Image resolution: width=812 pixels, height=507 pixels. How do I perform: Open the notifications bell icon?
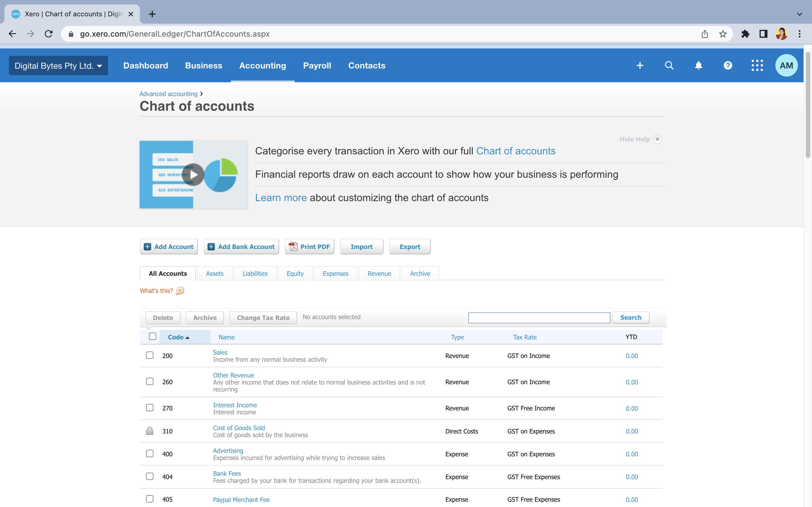coord(699,65)
